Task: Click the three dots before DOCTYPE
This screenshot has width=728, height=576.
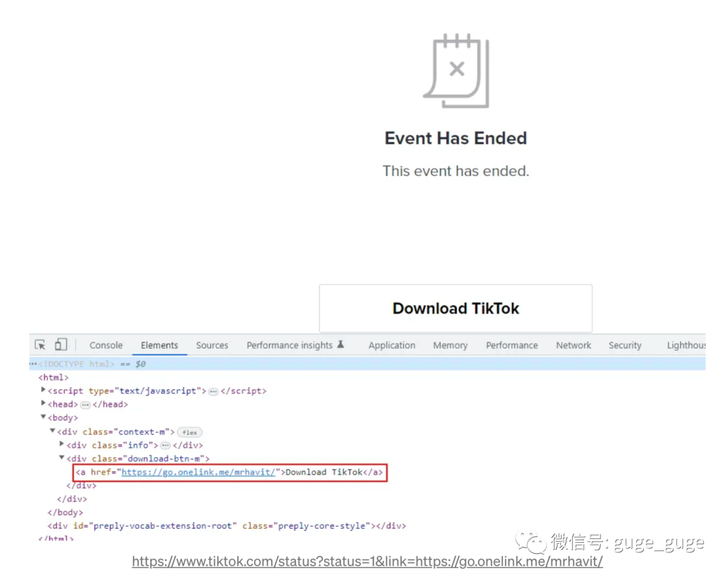Action: tap(34, 364)
